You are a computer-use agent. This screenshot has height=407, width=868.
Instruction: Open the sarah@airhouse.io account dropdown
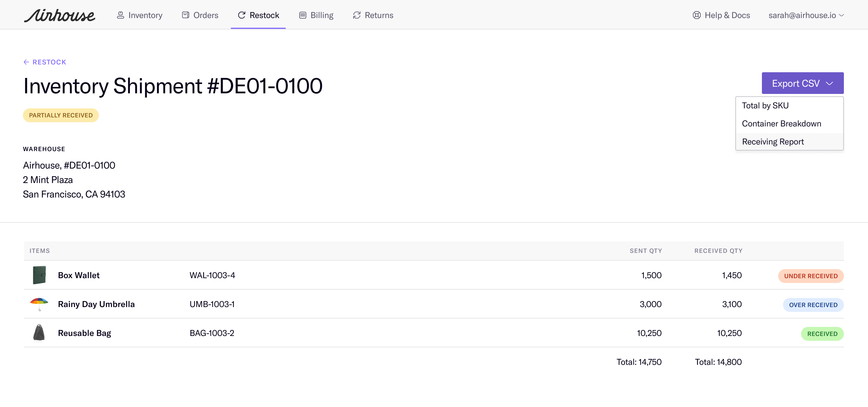[806, 15]
